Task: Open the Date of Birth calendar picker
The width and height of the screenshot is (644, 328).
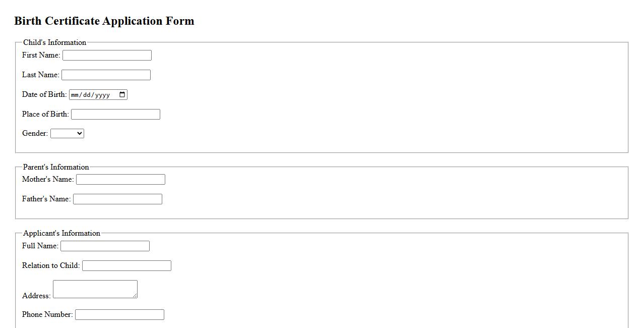Action: coord(122,95)
